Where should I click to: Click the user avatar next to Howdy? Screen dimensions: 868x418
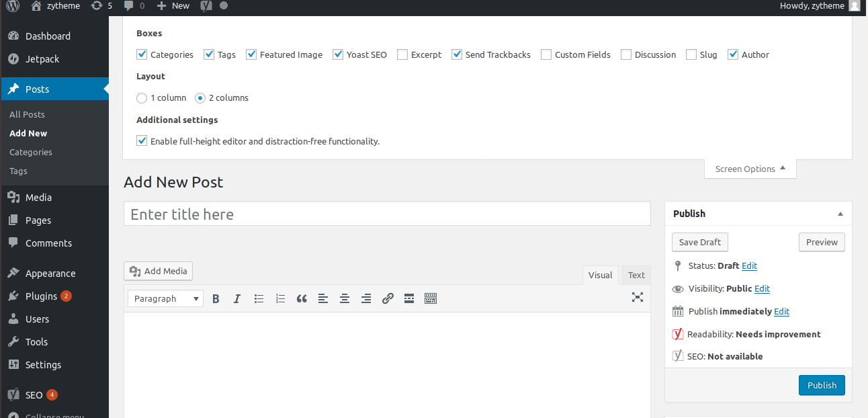(855, 5)
